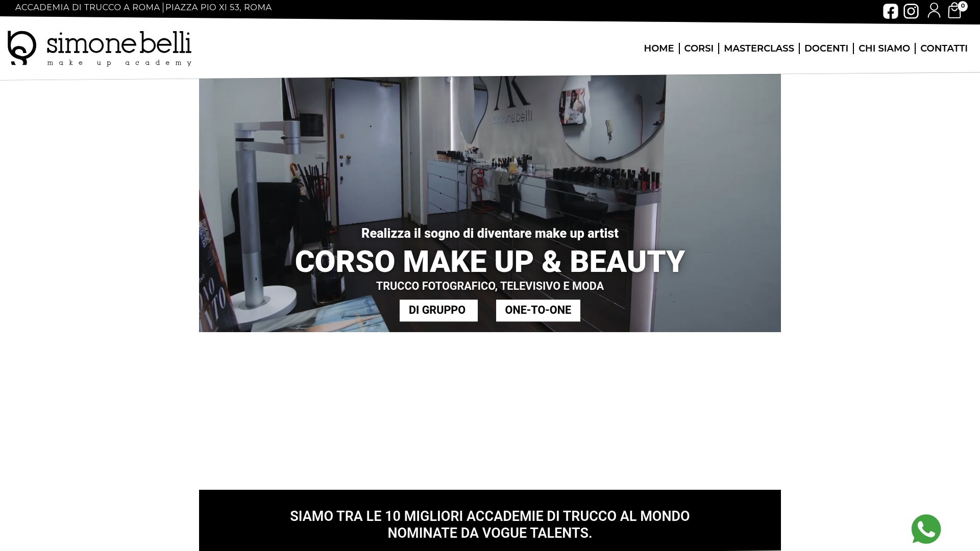Open the user account icon

coord(934,10)
